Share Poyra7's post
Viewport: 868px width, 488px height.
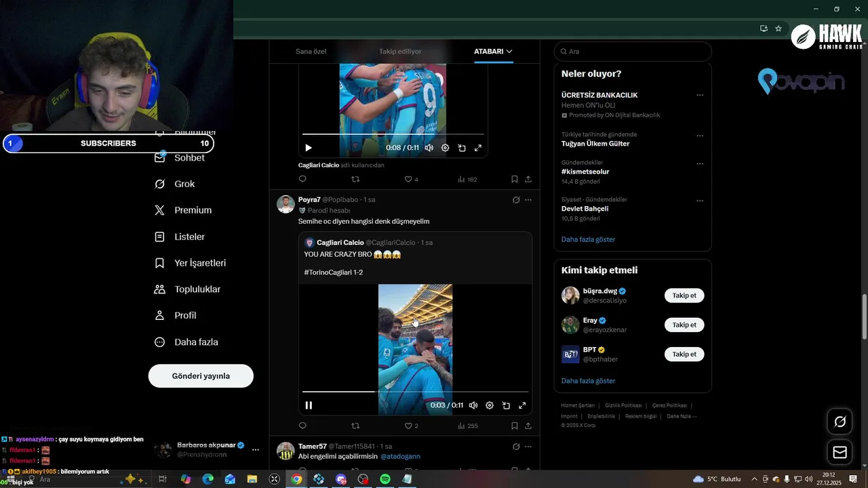(528, 426)
